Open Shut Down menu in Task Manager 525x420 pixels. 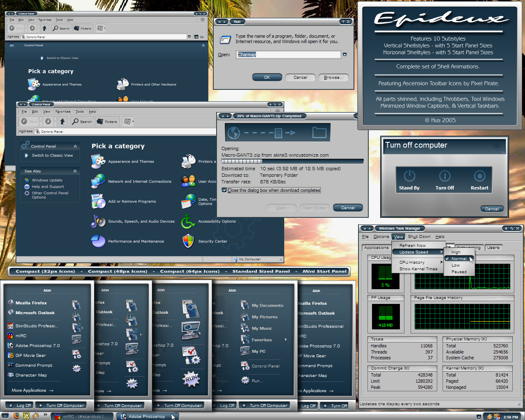click(419, 237)
